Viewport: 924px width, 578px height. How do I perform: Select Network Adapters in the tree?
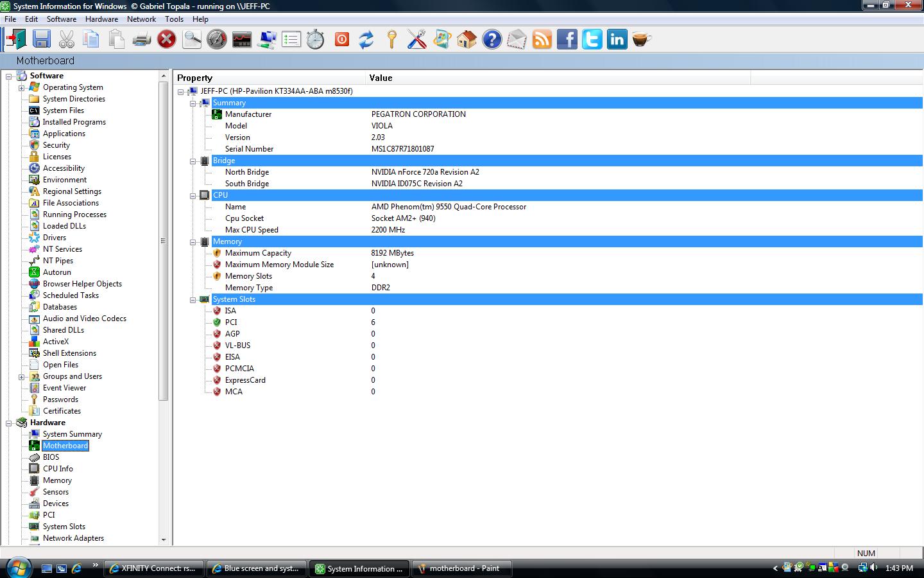click(x=73, y=538)
